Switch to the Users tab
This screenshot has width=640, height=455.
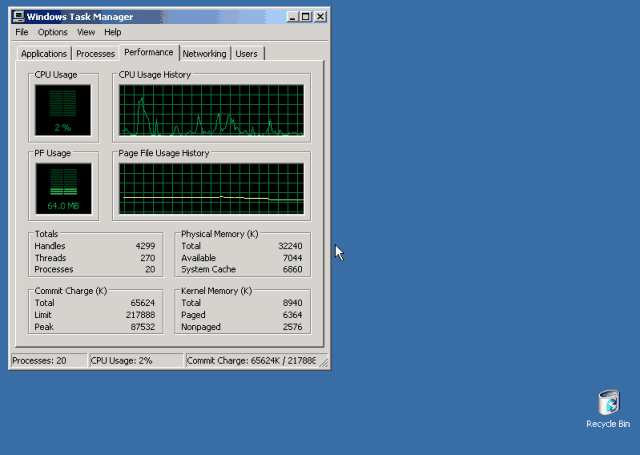click(247, 54)
